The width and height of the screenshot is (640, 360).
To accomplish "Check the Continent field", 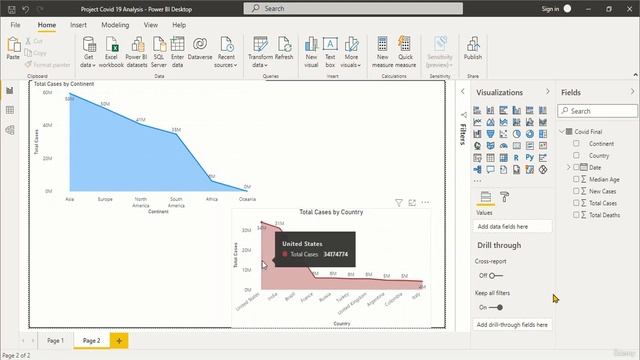I will (576, 144).
